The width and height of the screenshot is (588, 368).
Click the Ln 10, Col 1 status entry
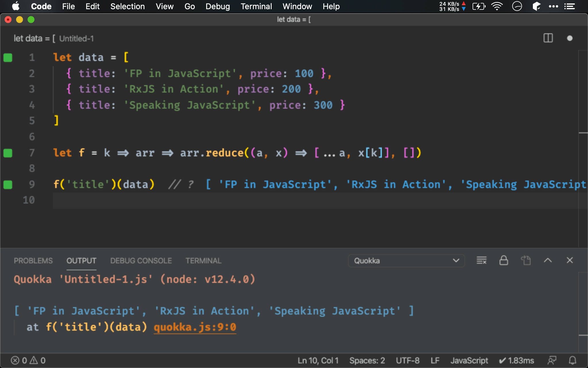point(318,361)
